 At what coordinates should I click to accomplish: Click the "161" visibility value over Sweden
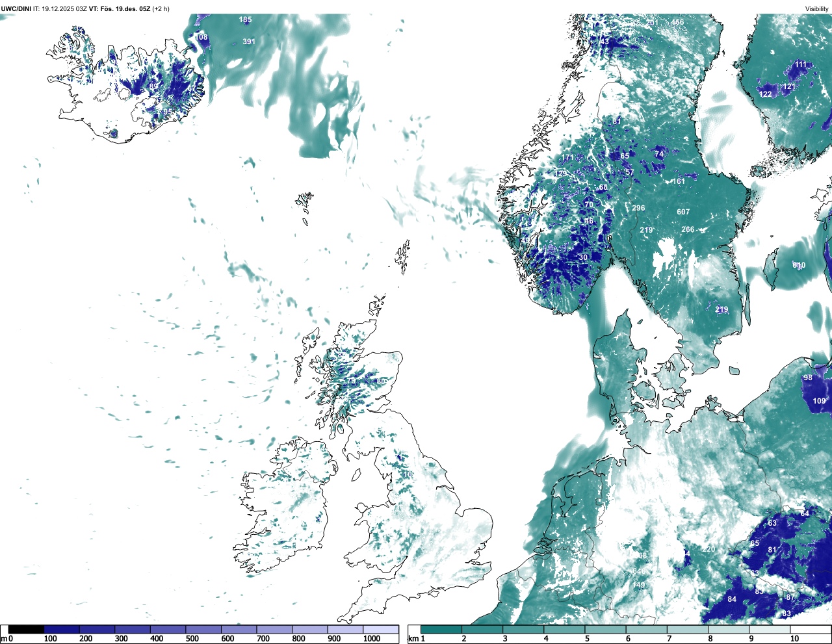[x=679, y=181]
